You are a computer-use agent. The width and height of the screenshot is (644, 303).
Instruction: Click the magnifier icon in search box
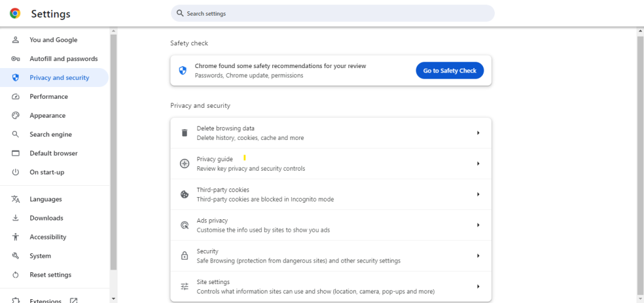tap(180, 13)
